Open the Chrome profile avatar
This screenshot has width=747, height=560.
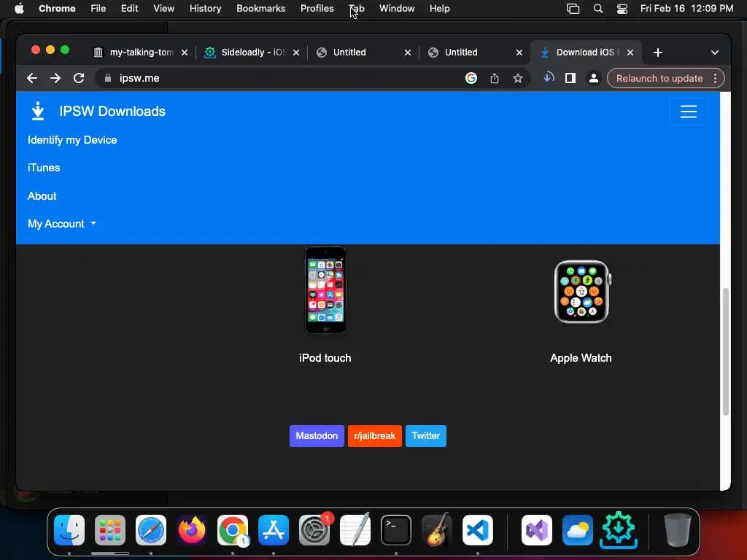point(593,78)
